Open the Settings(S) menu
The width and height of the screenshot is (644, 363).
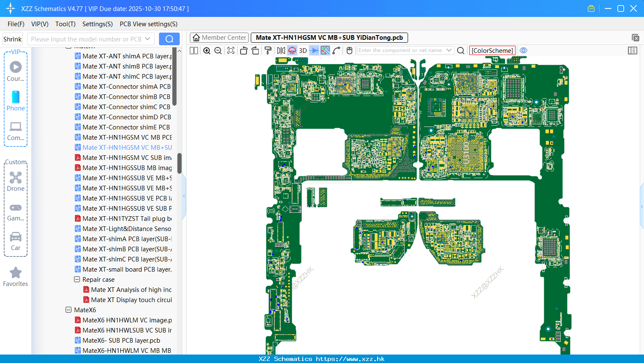[x=98, y=24]
